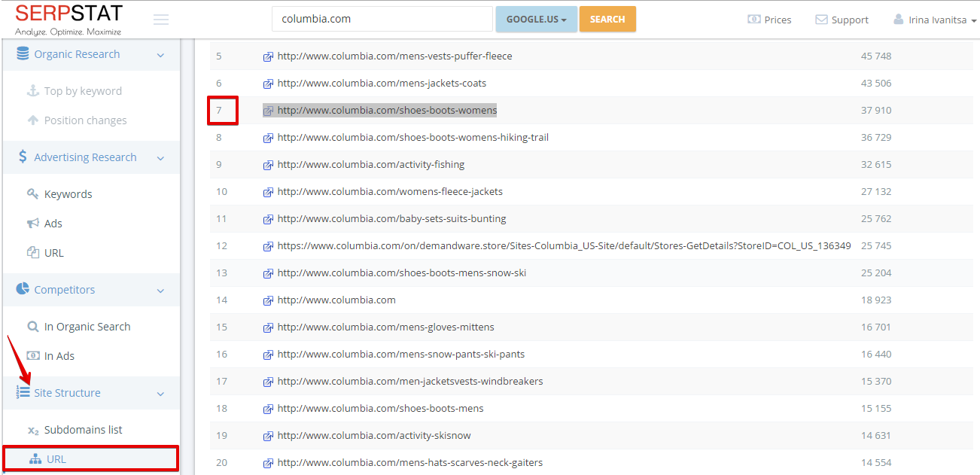Select keyword count 25 745

(876, 246)
